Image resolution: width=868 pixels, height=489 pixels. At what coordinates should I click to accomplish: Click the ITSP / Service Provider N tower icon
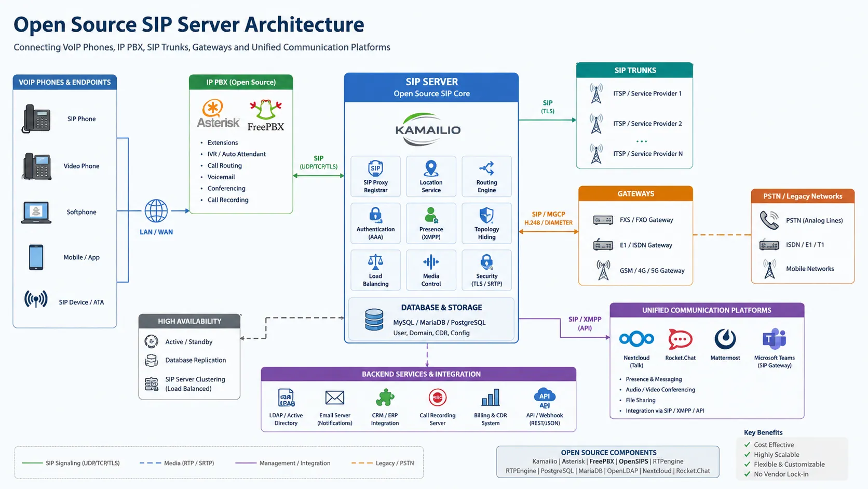pyautogui.click(x=596, y=154)
